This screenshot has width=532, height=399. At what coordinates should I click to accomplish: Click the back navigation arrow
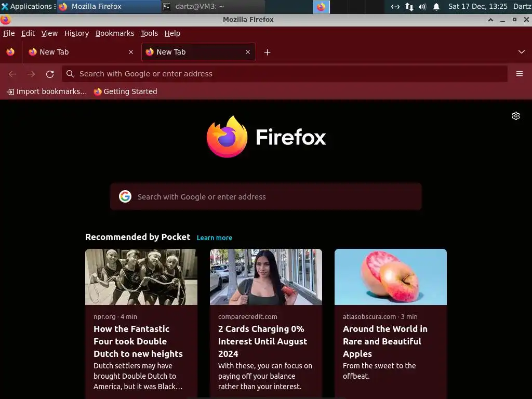click(x=12, y=74)
